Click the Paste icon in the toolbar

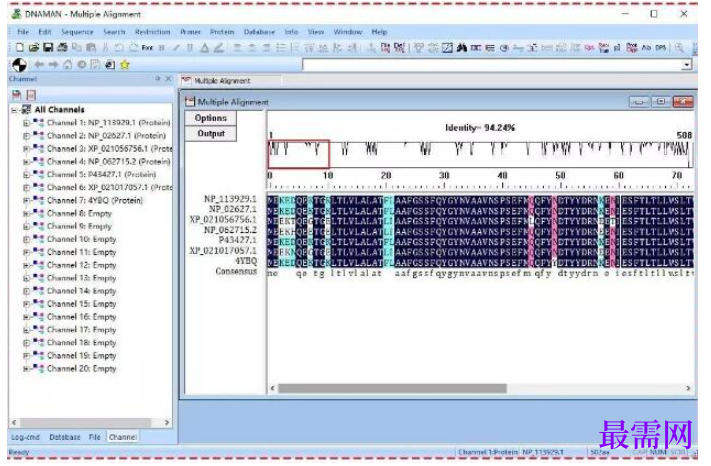click(x=91, y=48)
